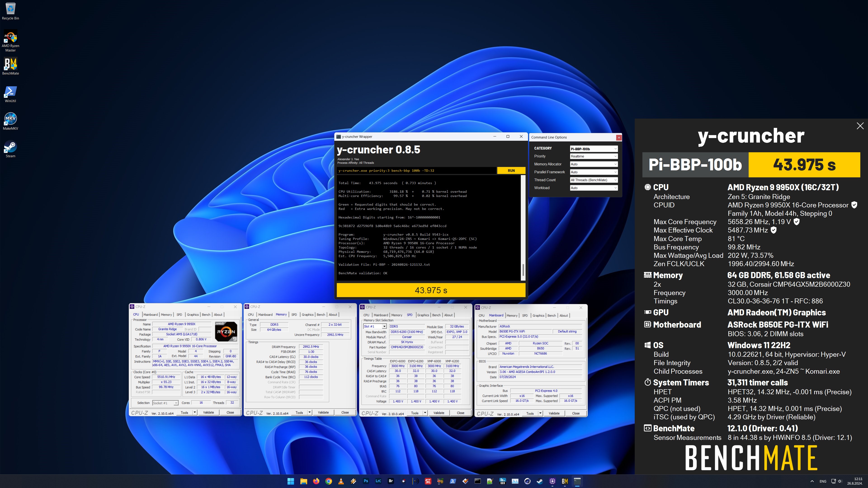The width and height of the screenshot is (868, 488).
Task: Open the Recycle Bin desktop icon
Action: pos(10,11)
